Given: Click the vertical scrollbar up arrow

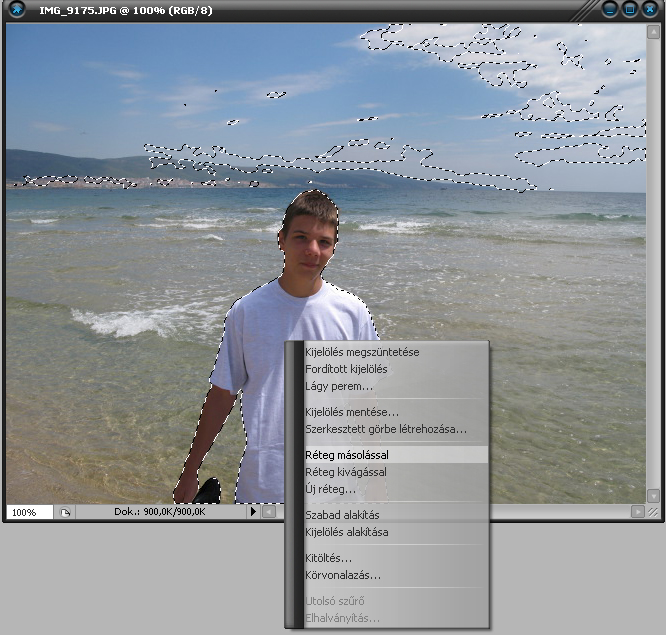Looking at the screenshot, I should [x=652, y=31].
